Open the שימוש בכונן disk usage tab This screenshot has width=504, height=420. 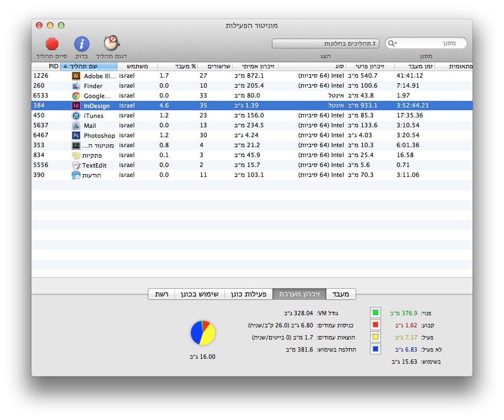(x=199, y=294)
